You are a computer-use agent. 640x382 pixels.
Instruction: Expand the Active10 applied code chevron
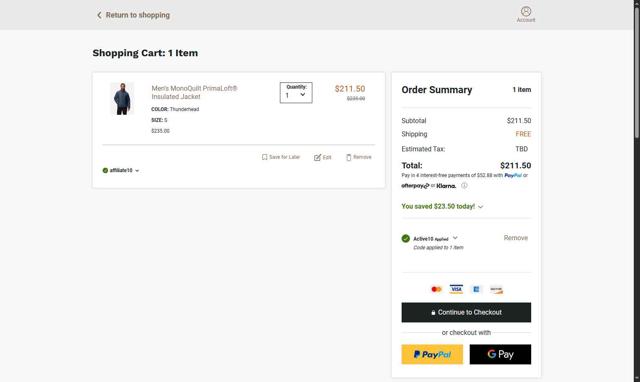[455, 238]
